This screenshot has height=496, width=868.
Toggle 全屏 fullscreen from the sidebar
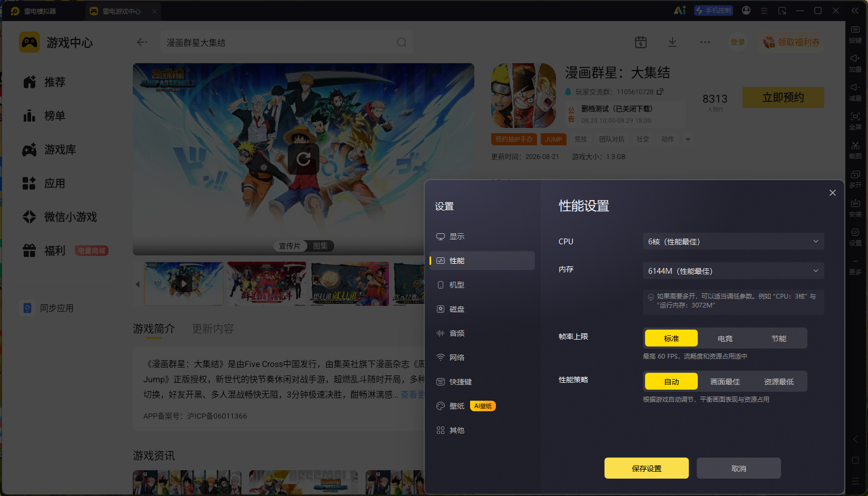[855, 121]
